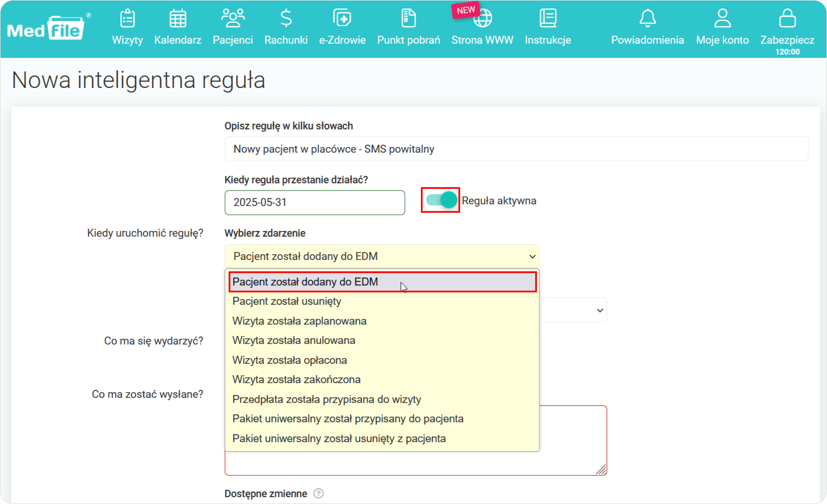Open the Pacjenci people icon
The height and width of the screenshot is (504, 827).
(x=233, y=18)
